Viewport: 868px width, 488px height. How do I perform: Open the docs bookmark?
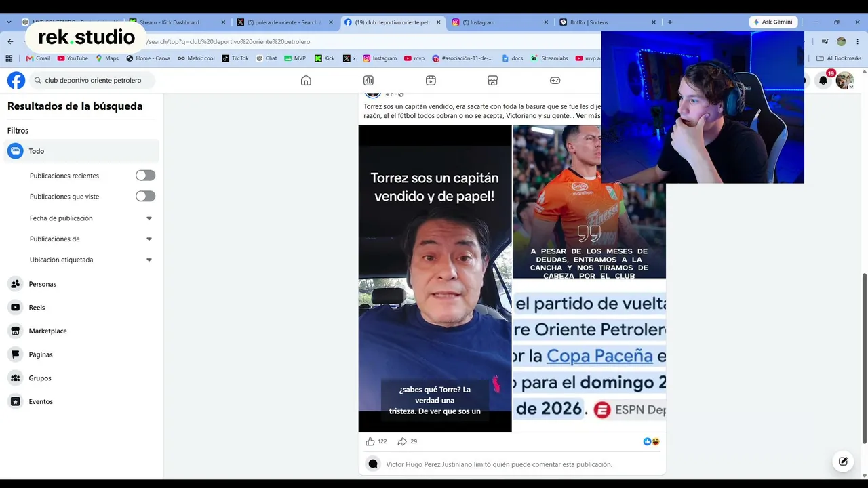click(512, 58)
